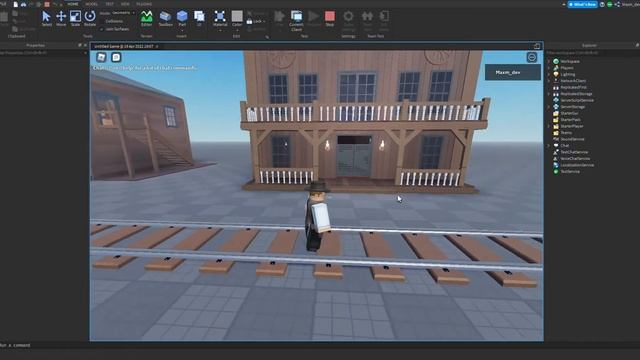Open the What's New button
This screenshot has width=640, height=360.
582,4
